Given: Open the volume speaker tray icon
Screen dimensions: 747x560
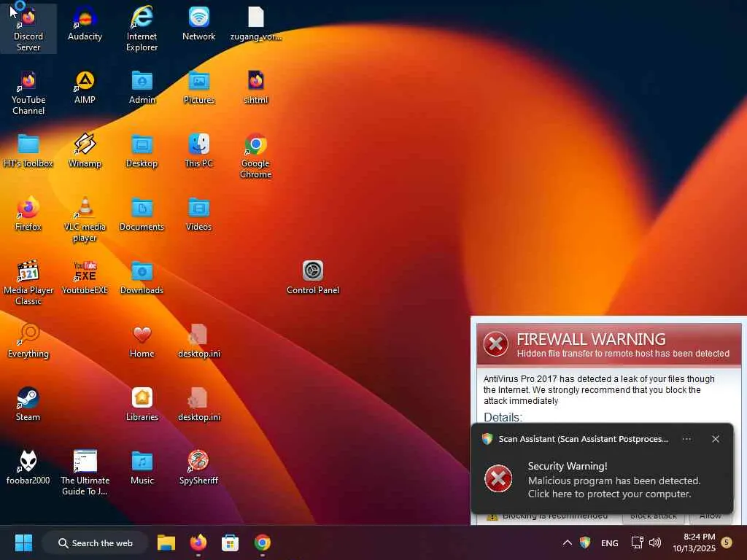Looking at the screenshot, I should coord(655,542).
